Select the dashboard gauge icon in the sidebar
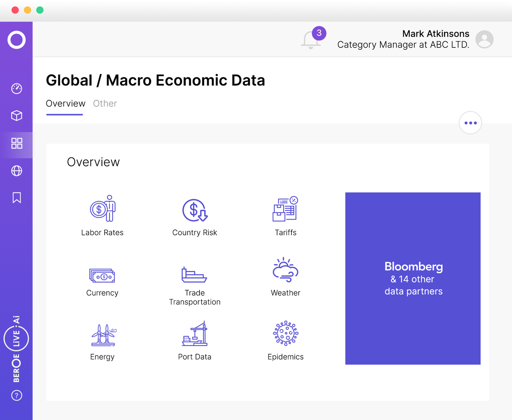512x420 pixels. click(x=16, y=88)
